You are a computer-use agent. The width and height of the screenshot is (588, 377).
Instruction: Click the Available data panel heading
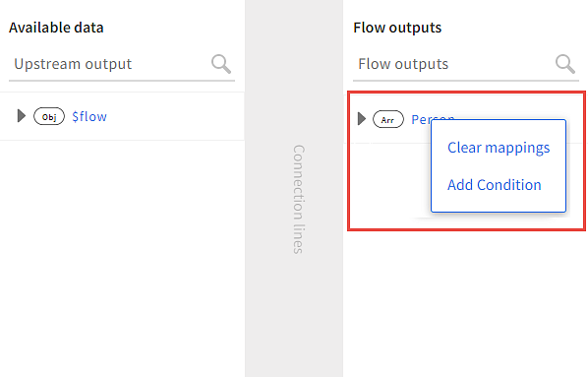[56, 28]
